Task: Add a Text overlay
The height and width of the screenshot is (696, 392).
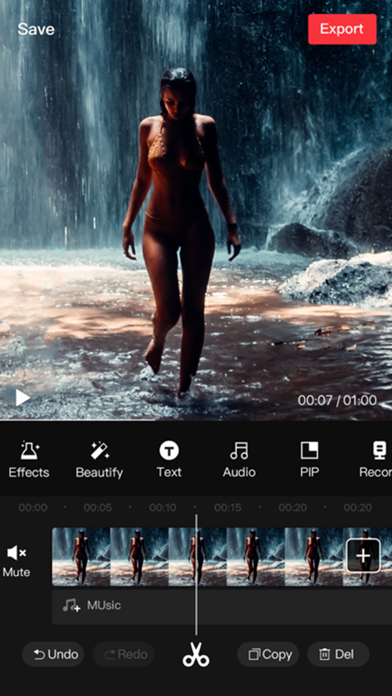Action: [x=169, y=460]
